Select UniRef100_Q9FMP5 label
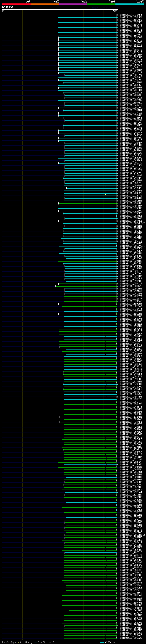146x644 pixels. (131, 77)
